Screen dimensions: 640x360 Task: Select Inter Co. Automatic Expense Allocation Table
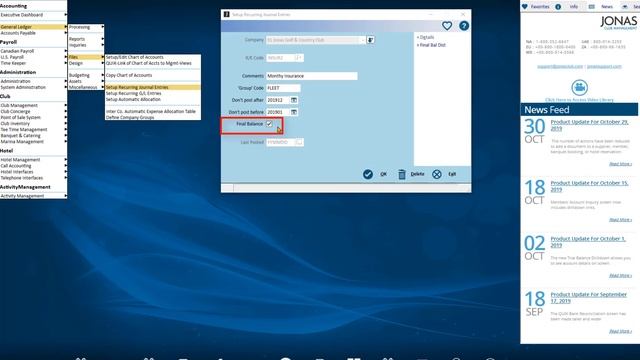pos(153,111)
